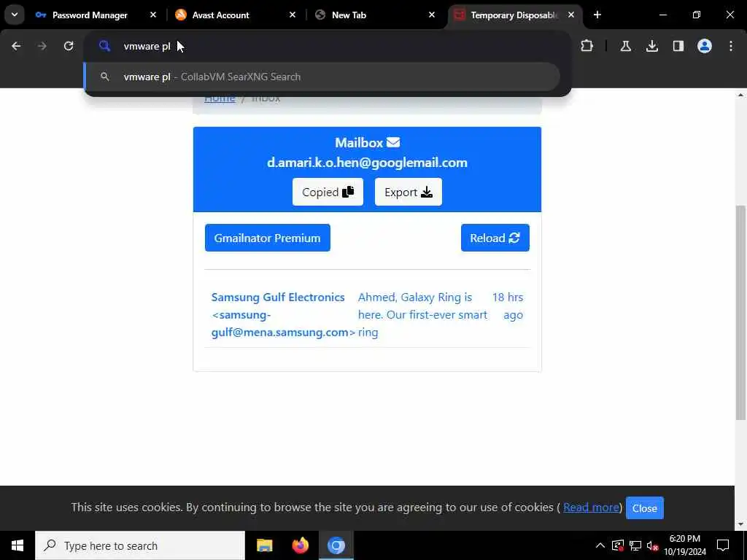Image resolution: width=747 pixels, height=560 pixels.
Task: Reload the current page in Chrome
Action: [x=69, y=46]
